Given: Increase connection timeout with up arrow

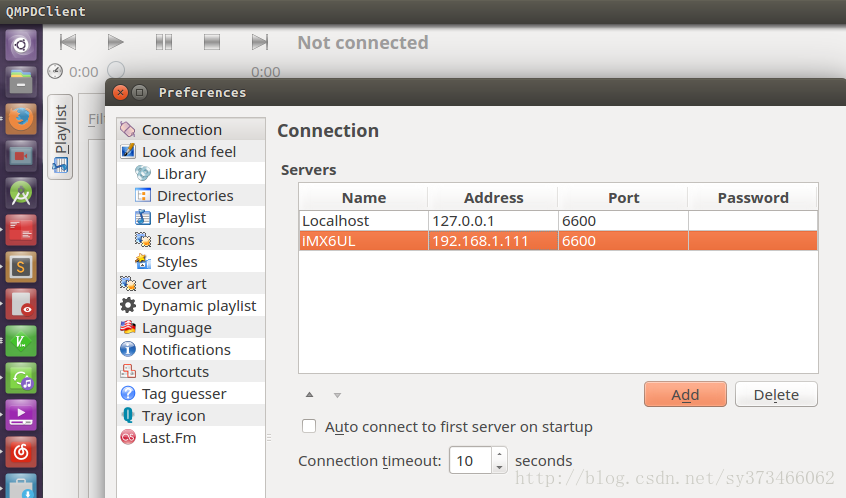Looking at the screenshot, I should (x=500, y=454).
